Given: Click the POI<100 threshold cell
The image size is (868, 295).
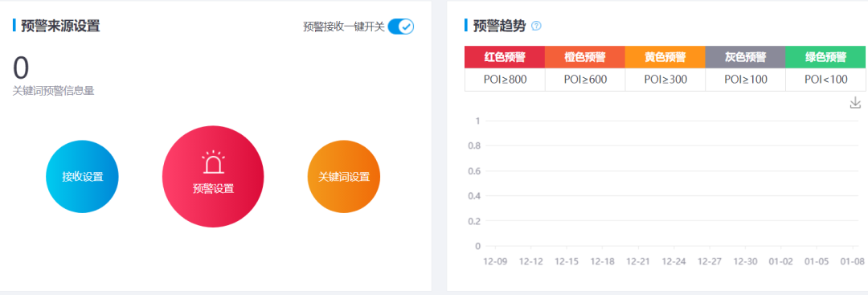Looking at the screenshot, I should (x=826, y=79).
